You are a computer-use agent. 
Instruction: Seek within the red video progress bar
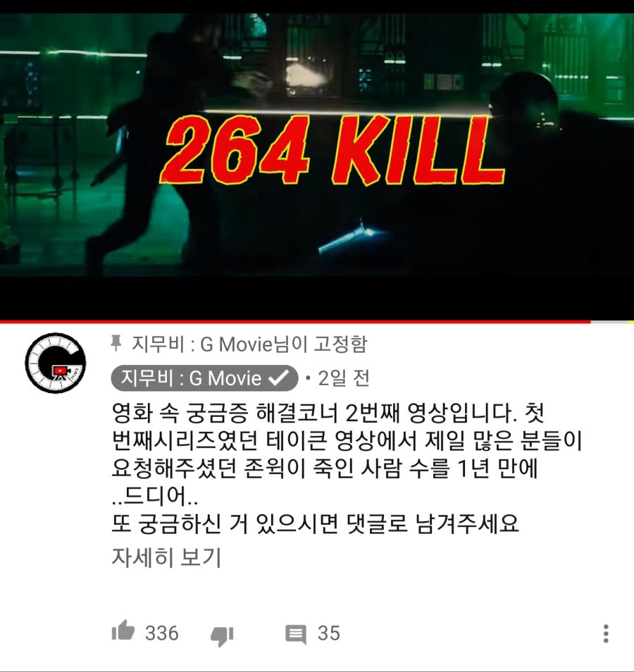pyautogui.click(x=295, y=321)
